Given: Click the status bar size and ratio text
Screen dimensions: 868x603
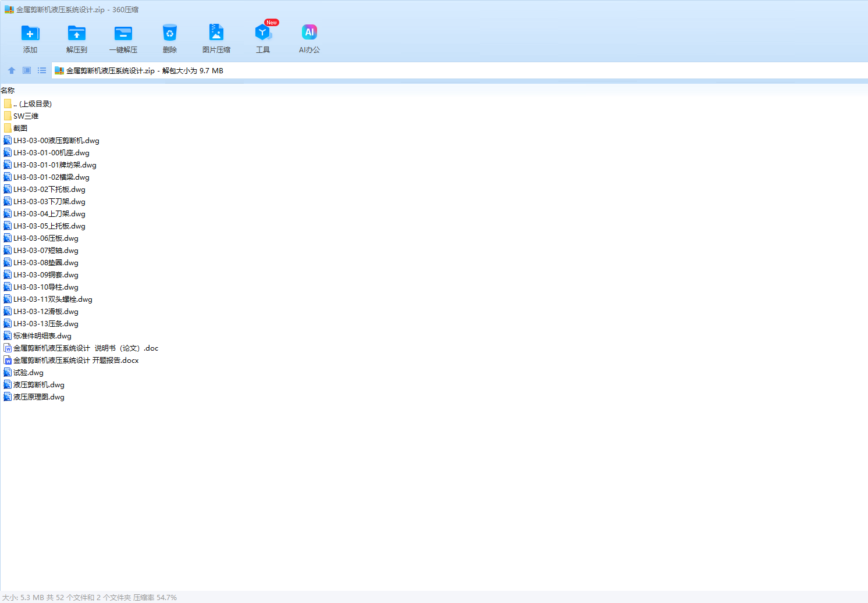Looking at the screenshot, I should tap(90, 598).
